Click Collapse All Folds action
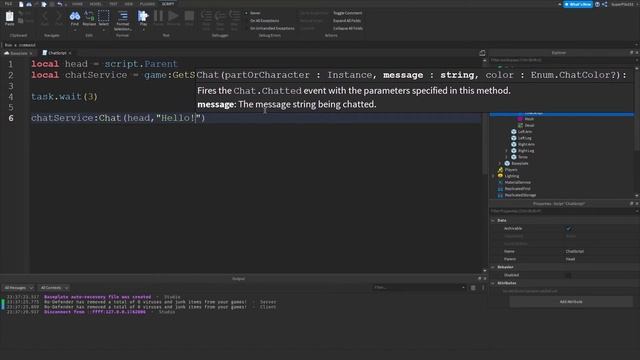This screenshot has width=640, height=360. pos(348,29)
